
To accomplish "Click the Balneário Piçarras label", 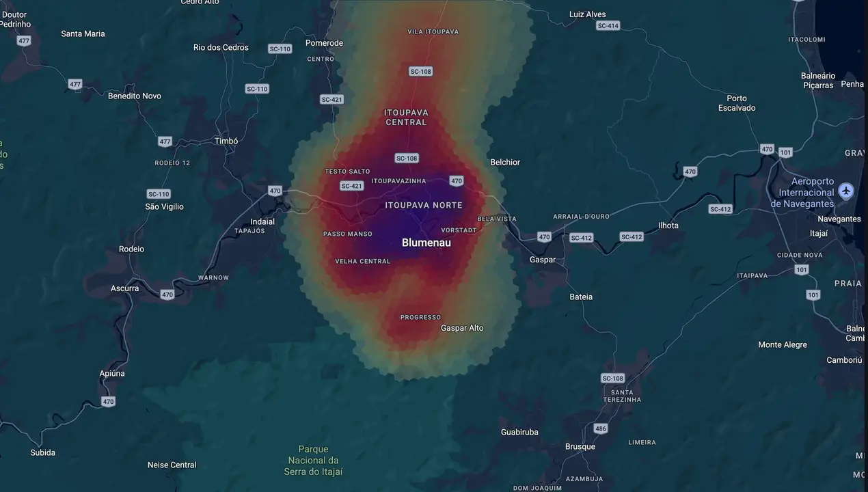I will point(818,81).
